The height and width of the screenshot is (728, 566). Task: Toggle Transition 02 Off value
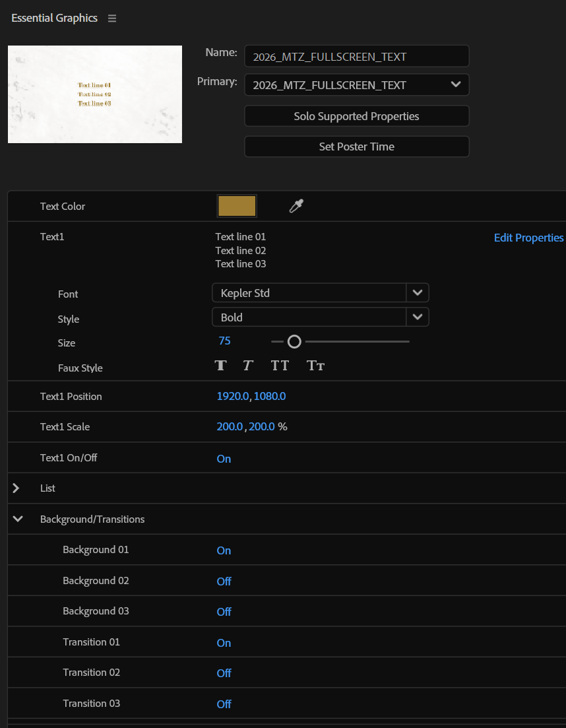(224, 673)
